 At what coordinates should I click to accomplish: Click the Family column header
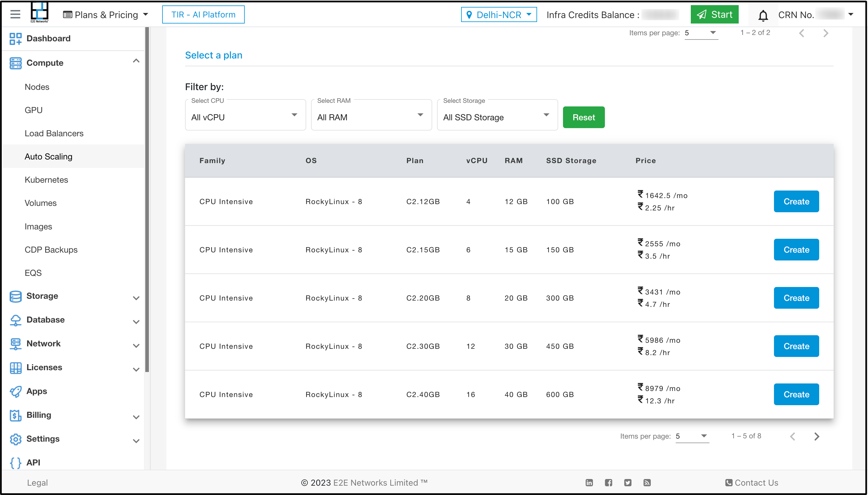pos(212,160)
